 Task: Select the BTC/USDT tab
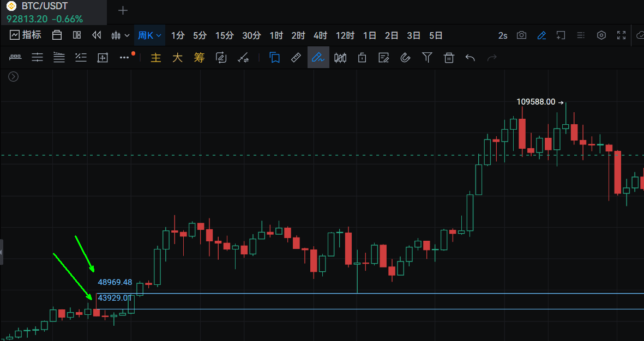click(45, 7)
